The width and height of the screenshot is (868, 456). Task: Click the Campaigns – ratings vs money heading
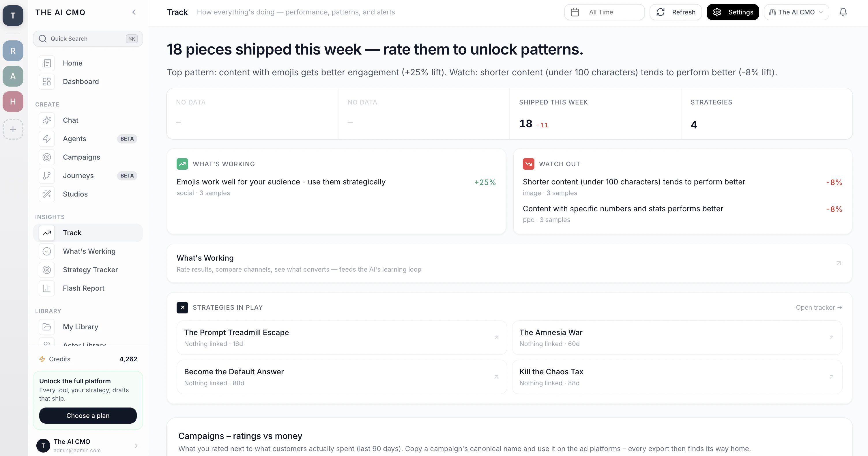coord(240,436)
